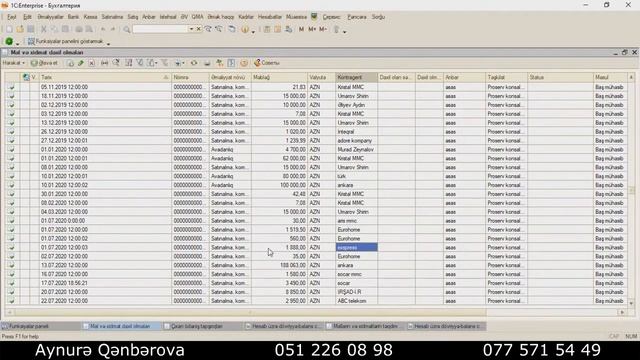Click Funksiyalar panelini göstərmək button
The height and width of the screenshot is (360, 640).
coord(65,42)
